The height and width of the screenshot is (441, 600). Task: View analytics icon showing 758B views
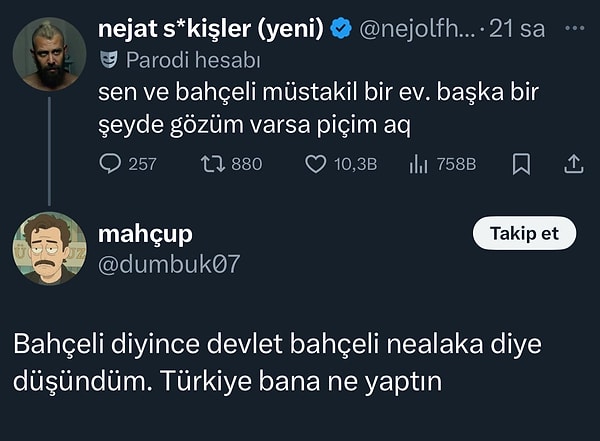[420, 163]
